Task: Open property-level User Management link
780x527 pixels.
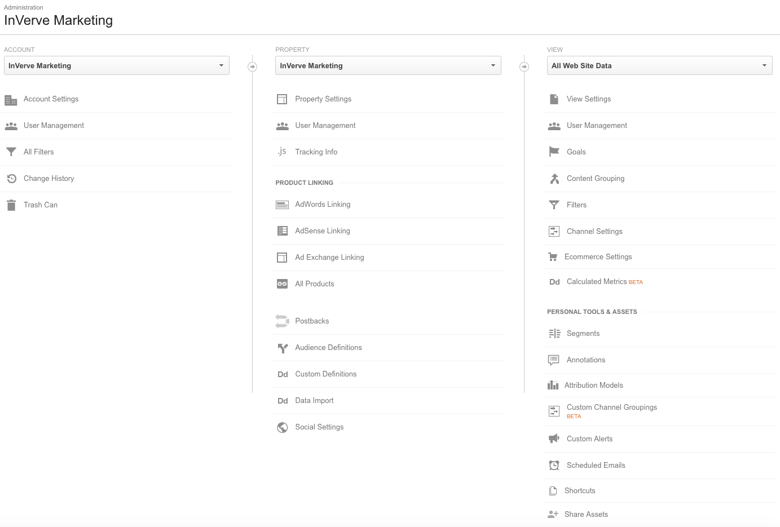Action: pyautogui.click(x=325, y=125)
